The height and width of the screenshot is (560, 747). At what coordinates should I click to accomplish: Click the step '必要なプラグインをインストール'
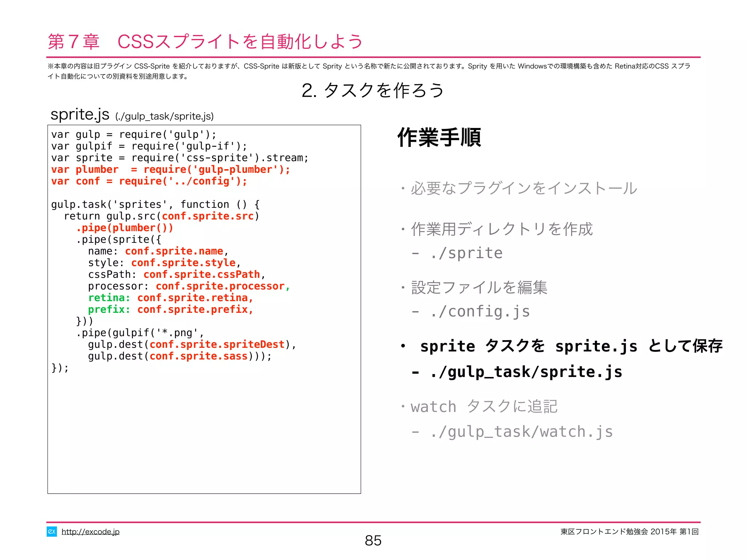[x=524, y=188]
